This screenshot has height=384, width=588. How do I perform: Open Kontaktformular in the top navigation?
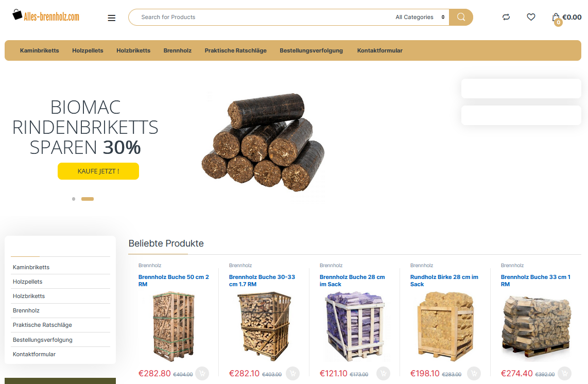tap(379, 50)
